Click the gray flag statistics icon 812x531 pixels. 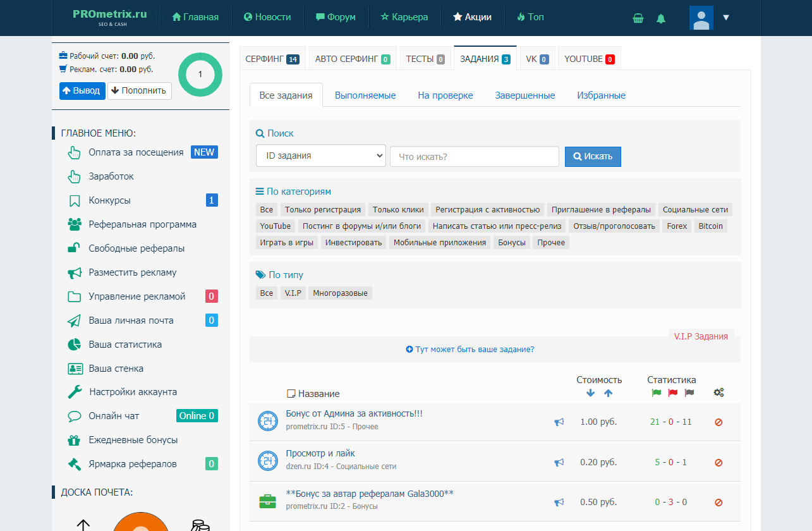tap(689, 393)
